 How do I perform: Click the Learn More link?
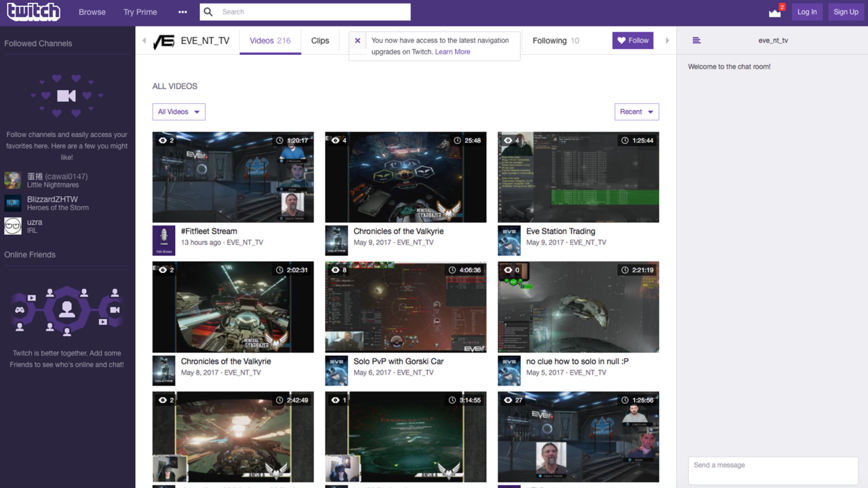click(452, 52)
